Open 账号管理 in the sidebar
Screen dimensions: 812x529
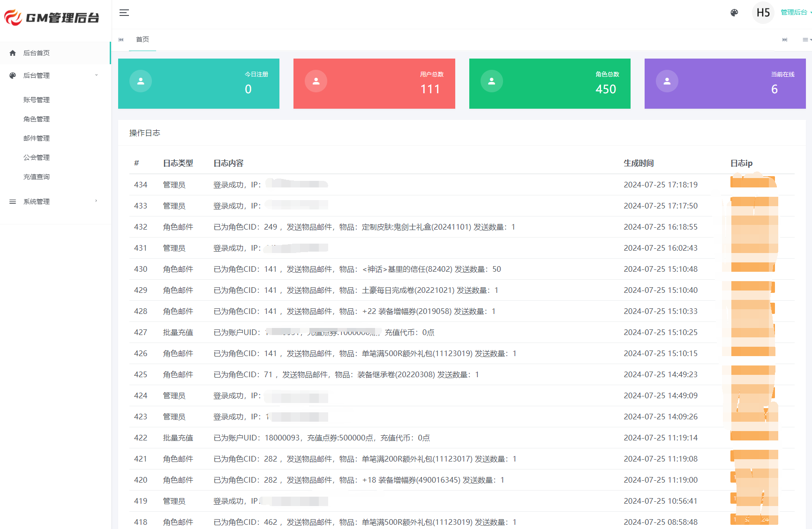37,100
